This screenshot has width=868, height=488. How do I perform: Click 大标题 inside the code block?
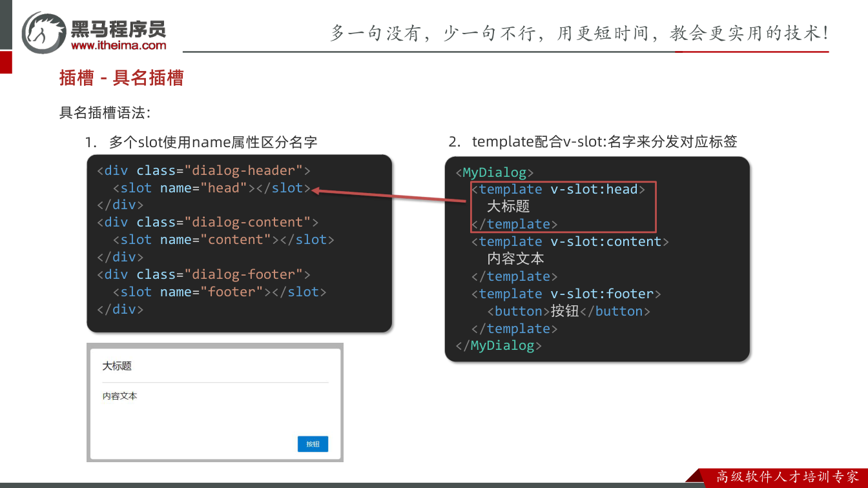pyautogui.click(x=508, y=207)
